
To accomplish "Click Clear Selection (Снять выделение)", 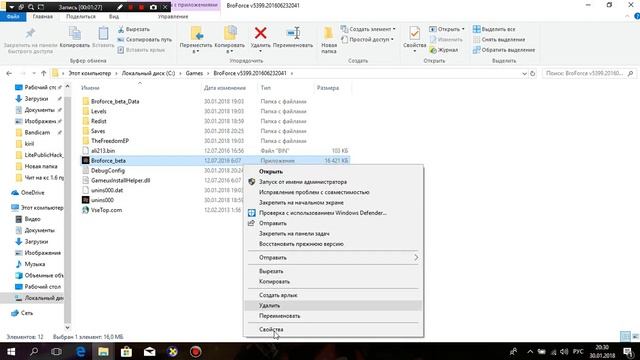I will (499, 40).
